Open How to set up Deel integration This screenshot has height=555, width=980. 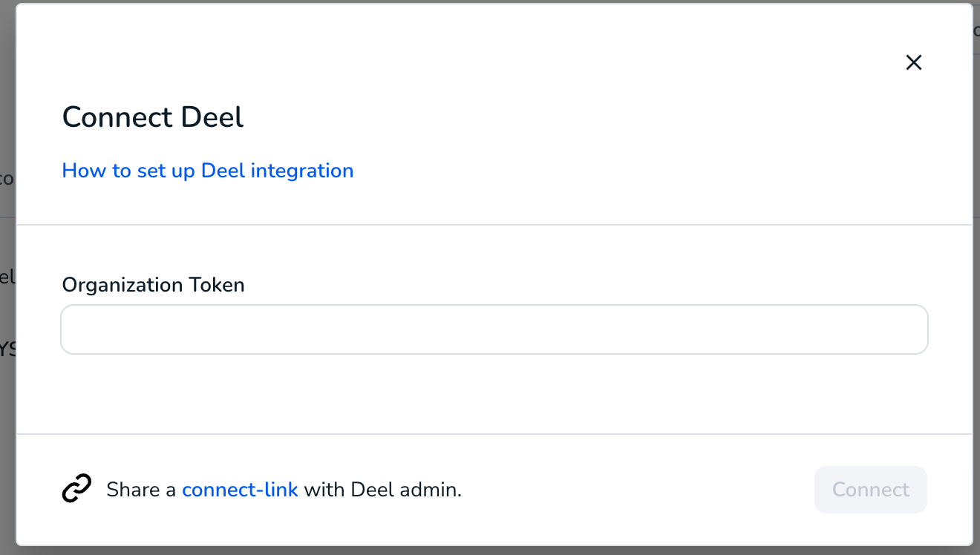[208, 171]
